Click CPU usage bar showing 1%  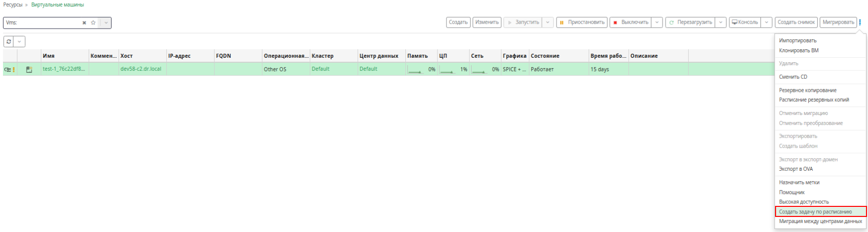[x=453, y=69]
